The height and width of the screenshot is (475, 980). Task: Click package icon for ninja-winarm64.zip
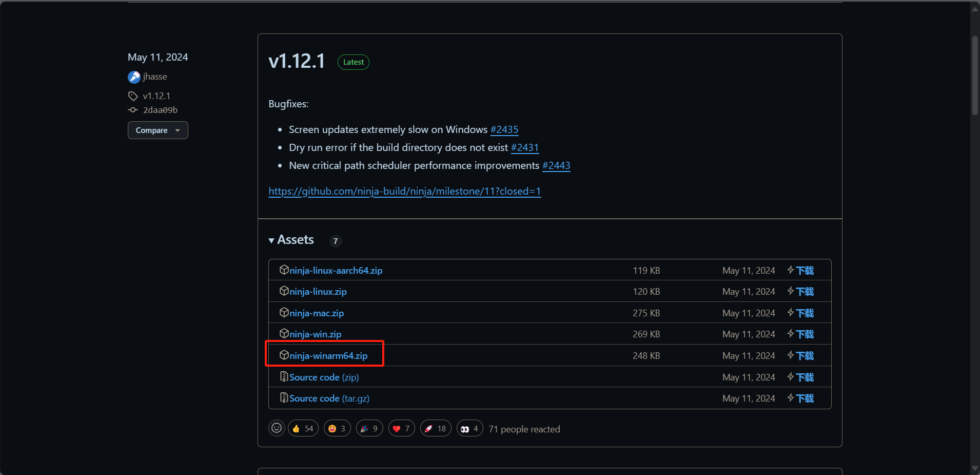pos(284,355)
